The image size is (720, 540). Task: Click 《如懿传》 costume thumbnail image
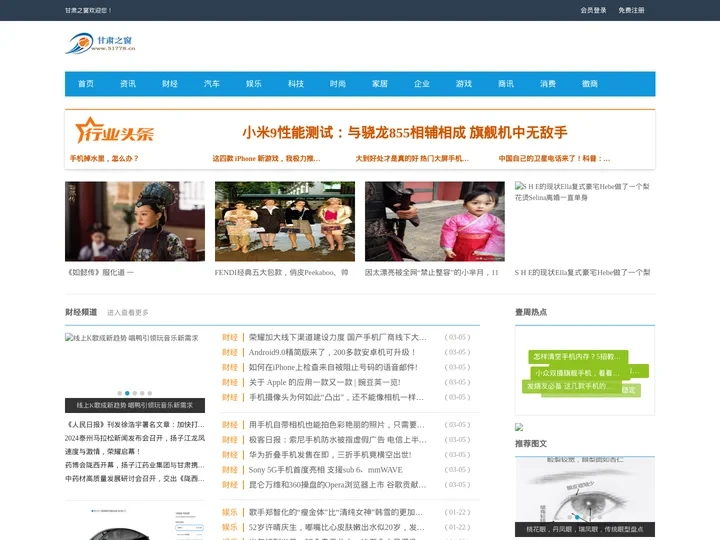click(135, 221)
